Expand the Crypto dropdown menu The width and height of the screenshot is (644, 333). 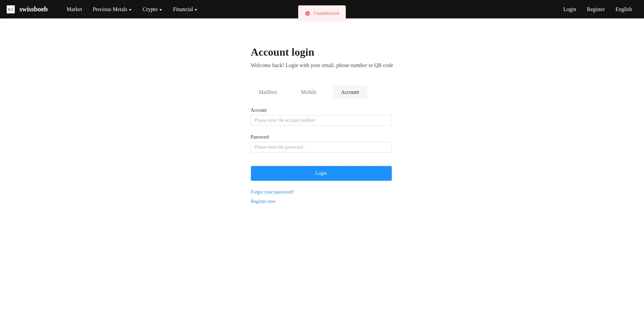click(x=152, y=9)
